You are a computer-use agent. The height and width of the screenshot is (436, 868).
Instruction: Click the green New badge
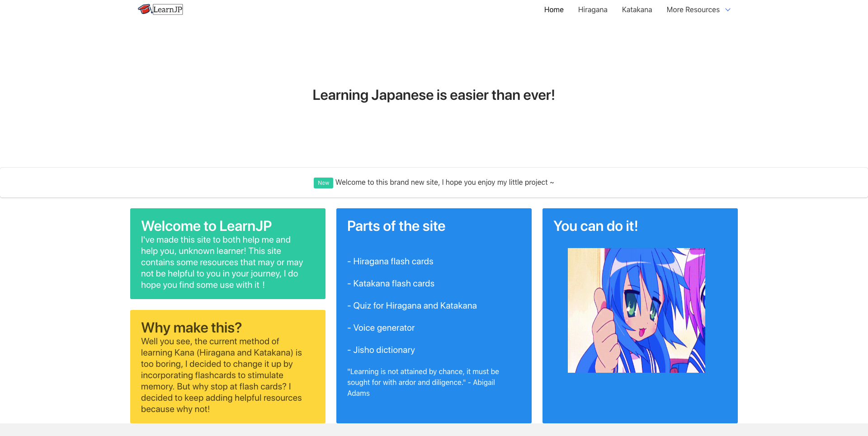point(323,183)
